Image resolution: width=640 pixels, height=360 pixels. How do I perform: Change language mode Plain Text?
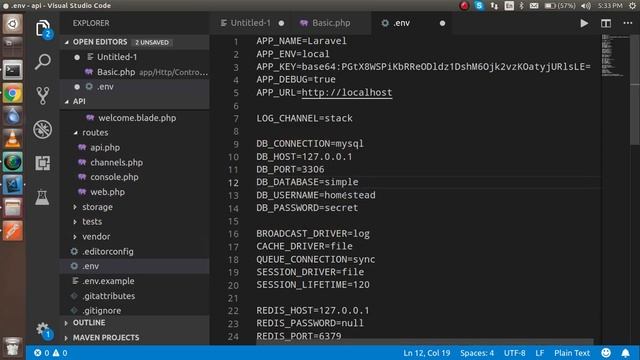pos(572,353)
